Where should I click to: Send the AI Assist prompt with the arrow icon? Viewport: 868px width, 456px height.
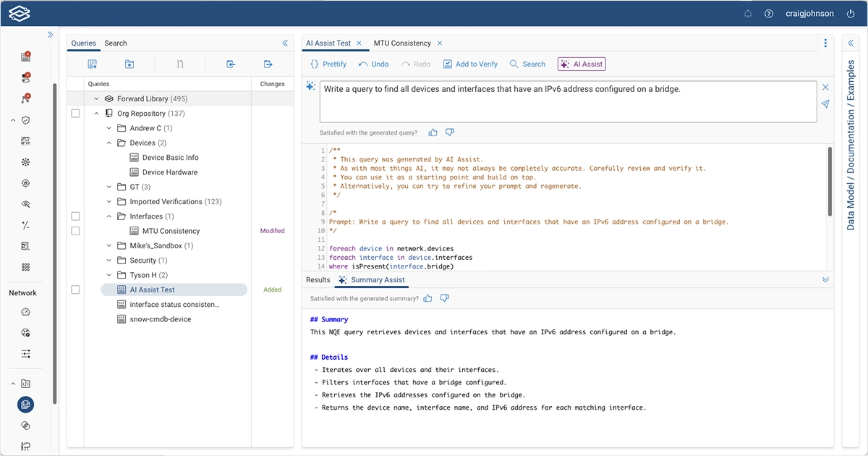[825, 104]
